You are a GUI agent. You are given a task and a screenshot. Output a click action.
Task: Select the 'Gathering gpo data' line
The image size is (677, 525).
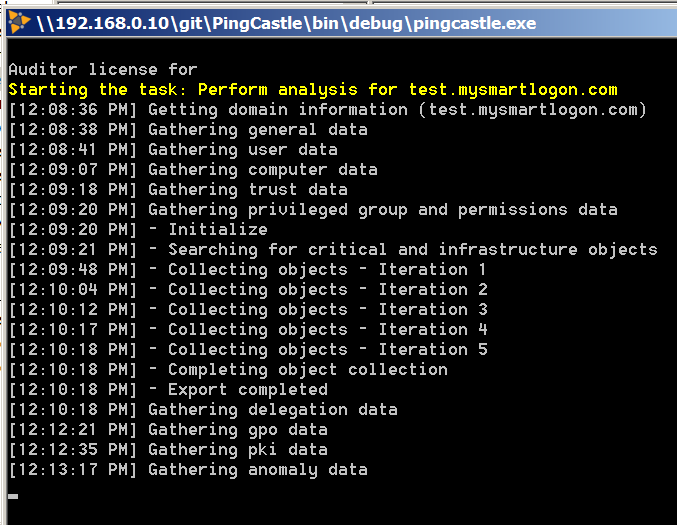tap(168, 430)
